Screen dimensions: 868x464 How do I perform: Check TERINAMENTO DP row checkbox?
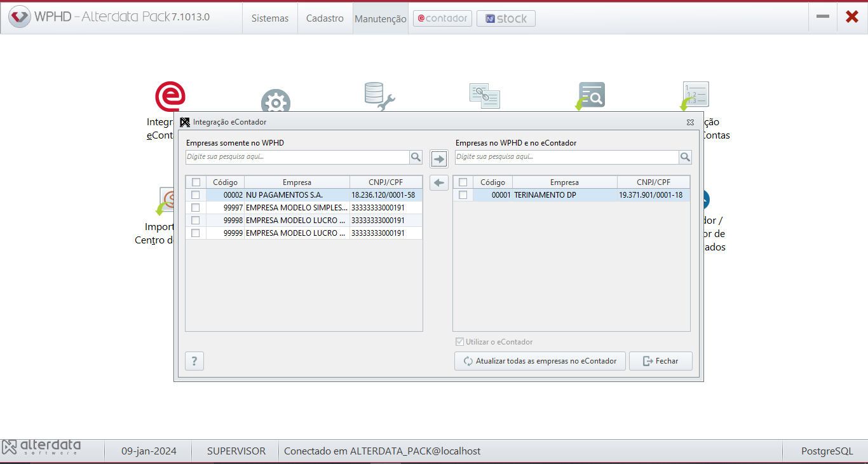click(x=463, y=195)
